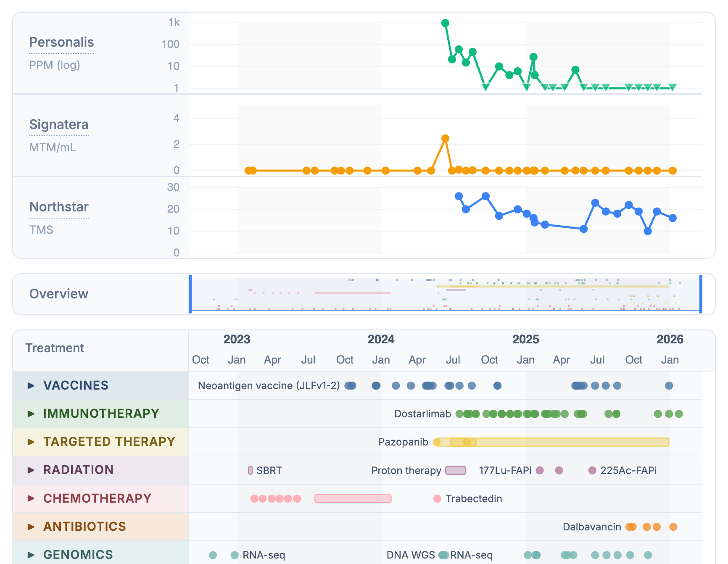Select the DNA WGS genomics marker
This screenshot has width=728, height=564.
443,555
